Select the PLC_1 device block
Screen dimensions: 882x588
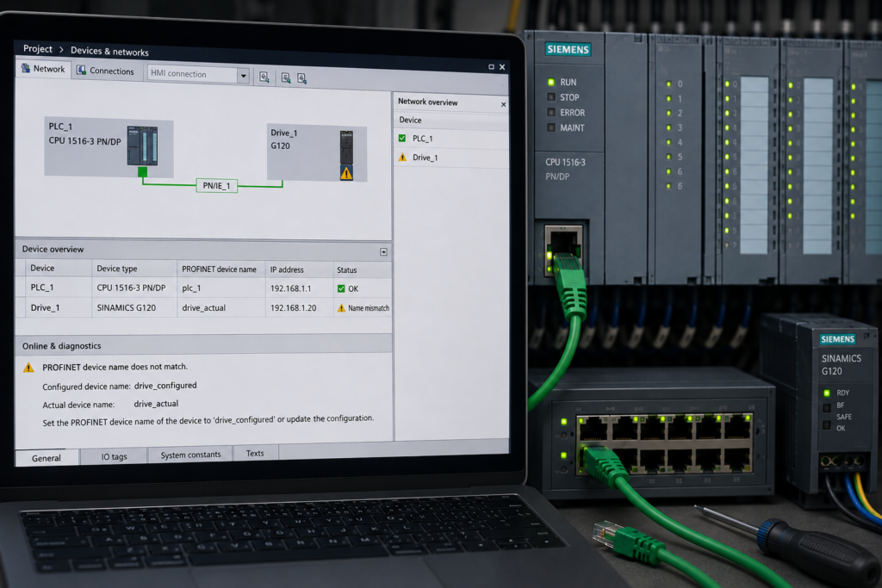point(109,147)
